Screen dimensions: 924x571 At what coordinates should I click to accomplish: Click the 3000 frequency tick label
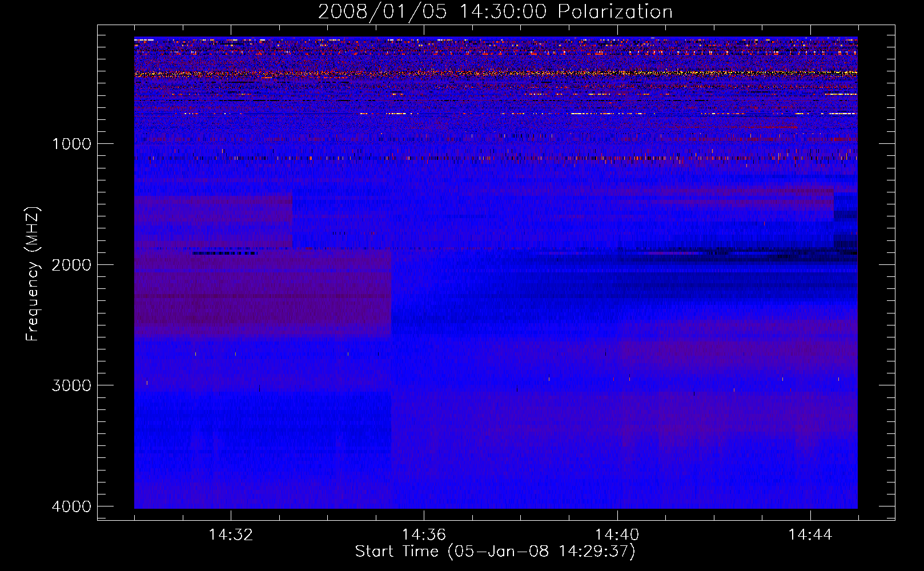(x=71, y=385)
